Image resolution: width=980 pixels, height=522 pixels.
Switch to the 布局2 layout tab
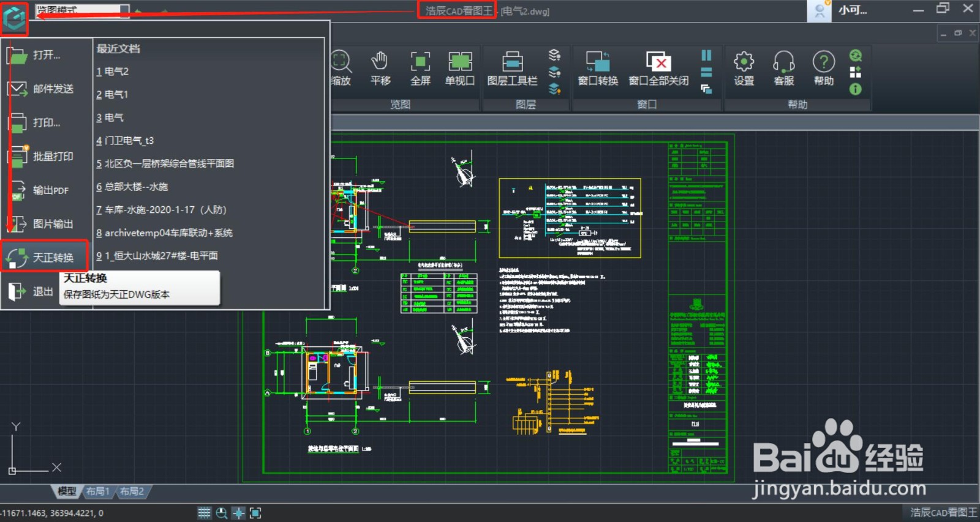[132, 491]
